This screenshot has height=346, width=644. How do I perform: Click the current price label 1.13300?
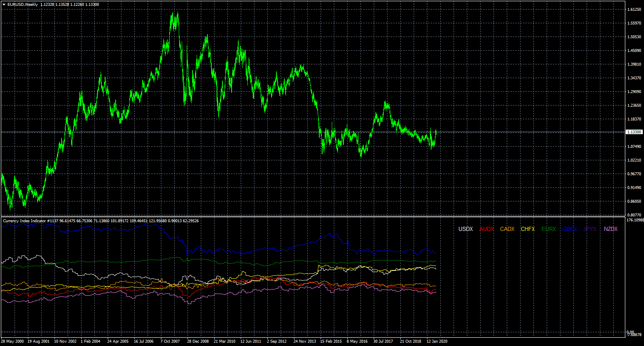[x=634, y=132]
